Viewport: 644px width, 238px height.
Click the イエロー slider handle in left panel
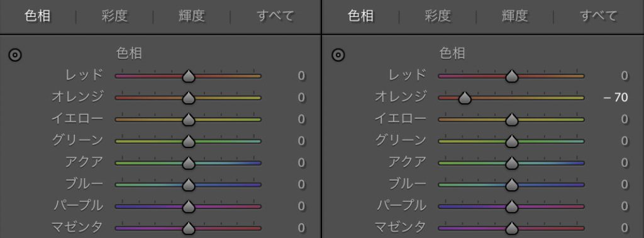pos(189,120)
